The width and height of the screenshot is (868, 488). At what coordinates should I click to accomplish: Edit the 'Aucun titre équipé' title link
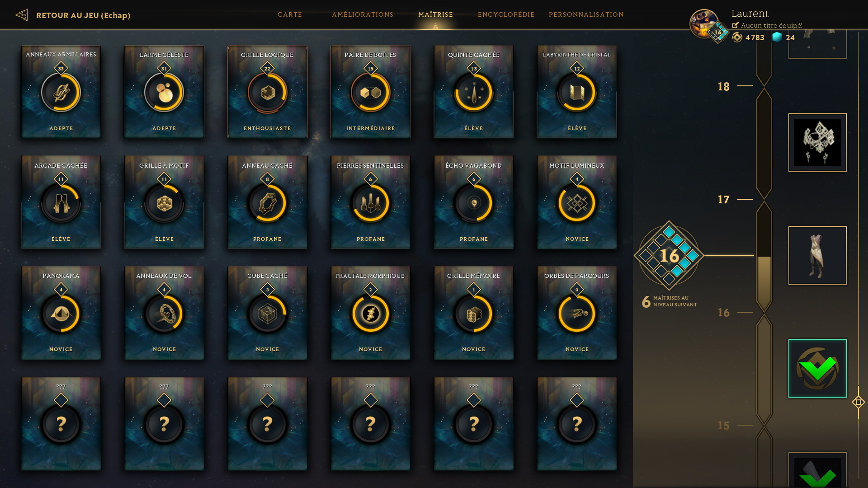[x=767, y=25]
